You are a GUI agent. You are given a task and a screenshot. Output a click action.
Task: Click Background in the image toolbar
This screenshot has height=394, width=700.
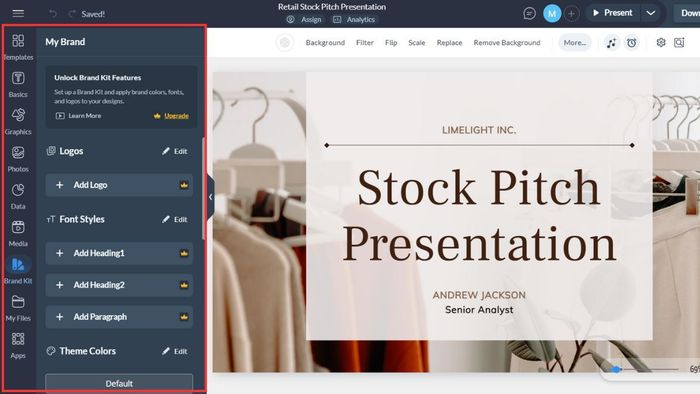pos(325,43)
